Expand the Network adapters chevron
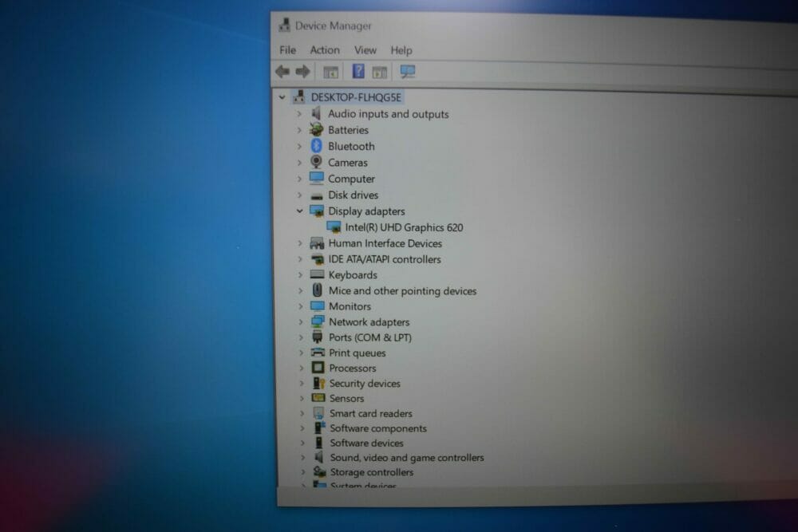This screenshot has width=798, height=532. (301, 322)
